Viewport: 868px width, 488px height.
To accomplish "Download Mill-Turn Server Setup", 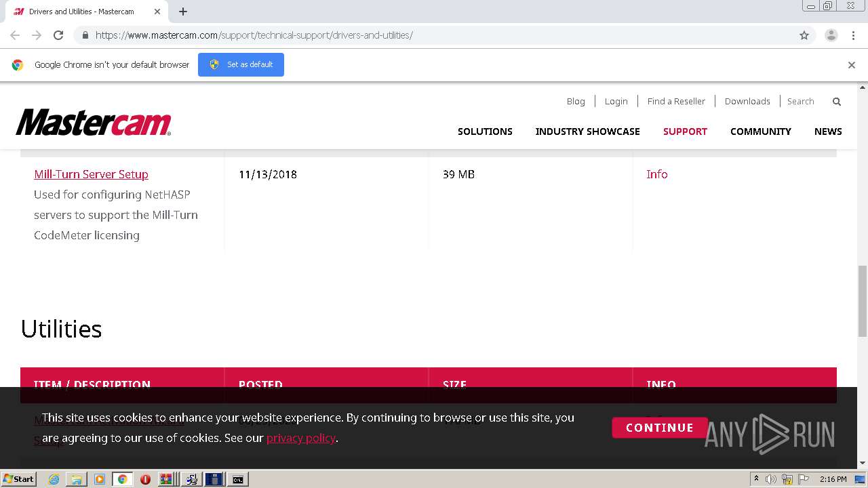I will (x=91, y=174).
